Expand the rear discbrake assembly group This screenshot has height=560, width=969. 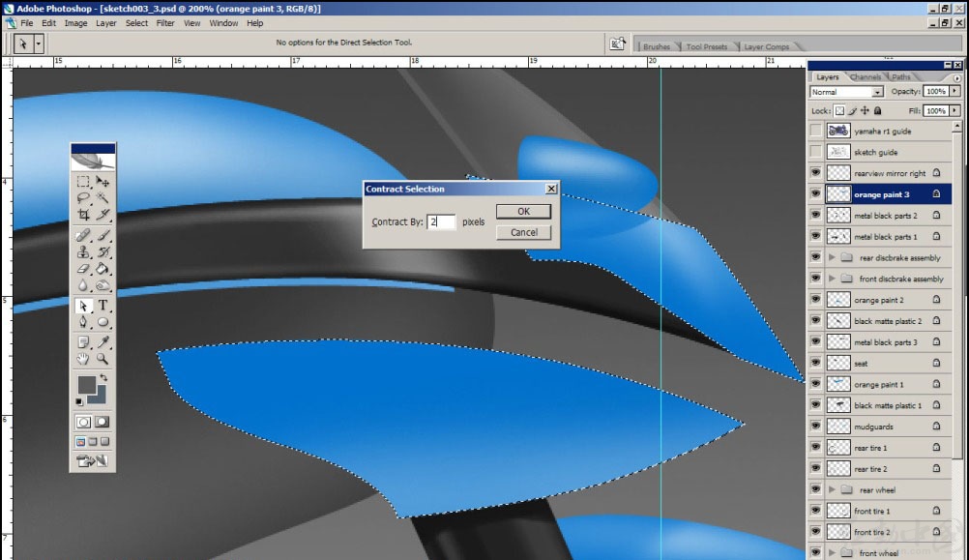832,257
